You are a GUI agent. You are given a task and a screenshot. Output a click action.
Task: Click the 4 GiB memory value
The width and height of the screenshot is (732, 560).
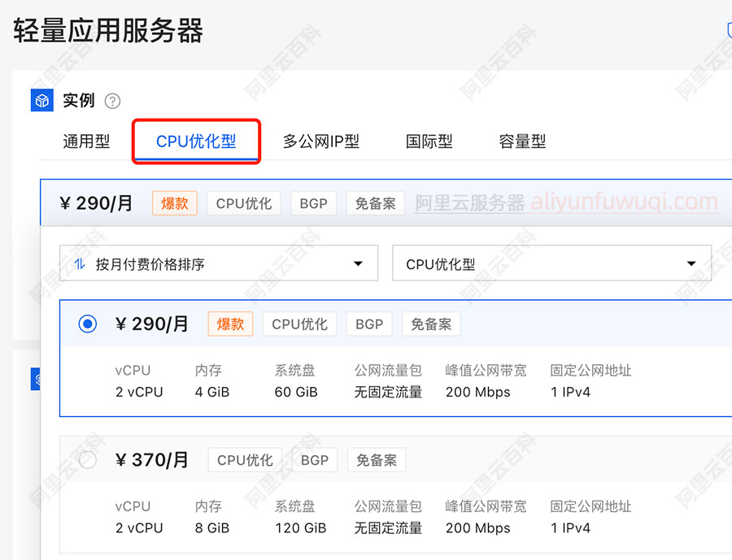coord(212,392)
